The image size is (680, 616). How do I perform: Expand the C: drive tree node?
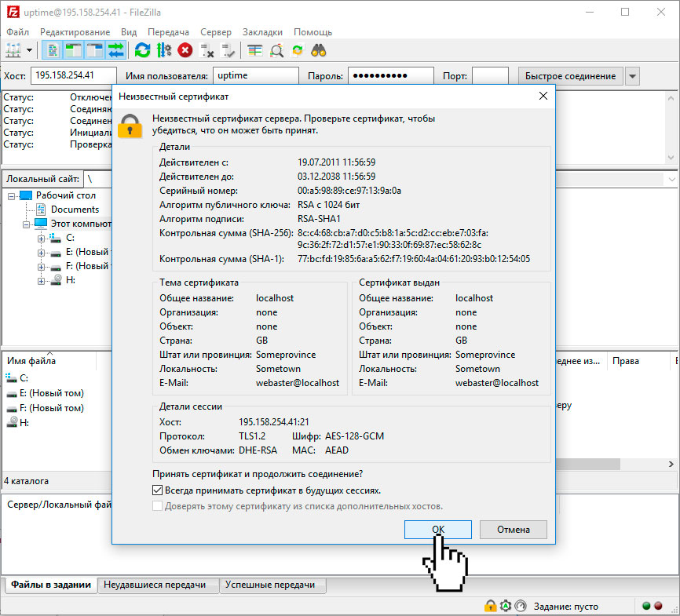(41, 239)
